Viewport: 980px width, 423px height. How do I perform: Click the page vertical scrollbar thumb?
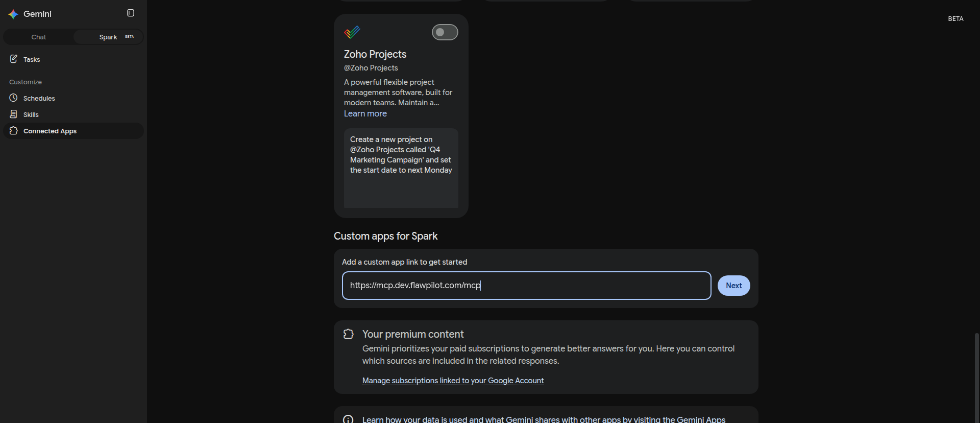(x=977, y=378)
